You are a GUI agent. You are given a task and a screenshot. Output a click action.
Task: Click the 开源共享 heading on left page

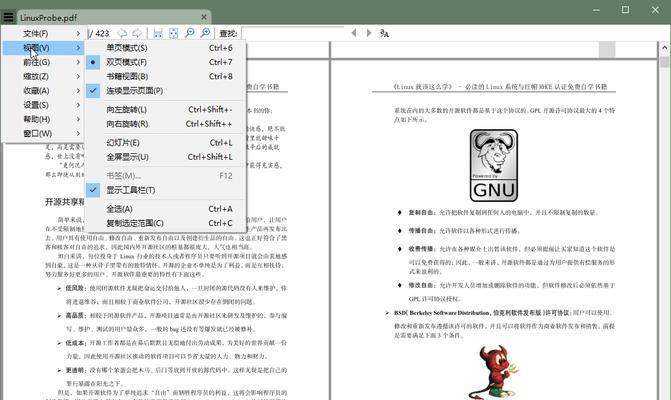(65, 201)
